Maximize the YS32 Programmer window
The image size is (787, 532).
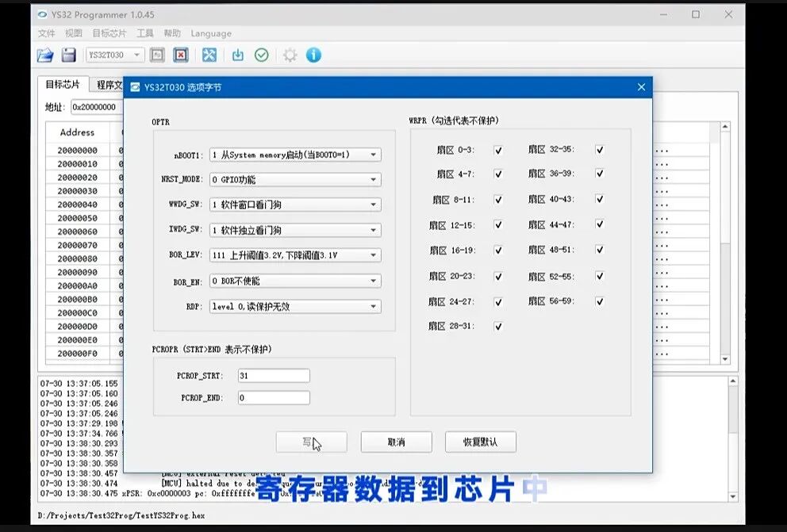pyautogui.click(x=696, y=14)
